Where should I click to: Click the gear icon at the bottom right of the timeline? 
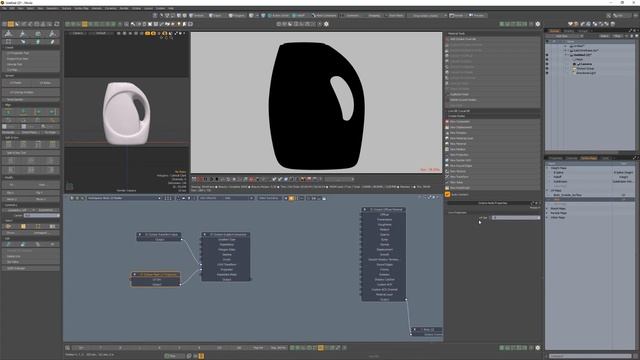point(538,348)
